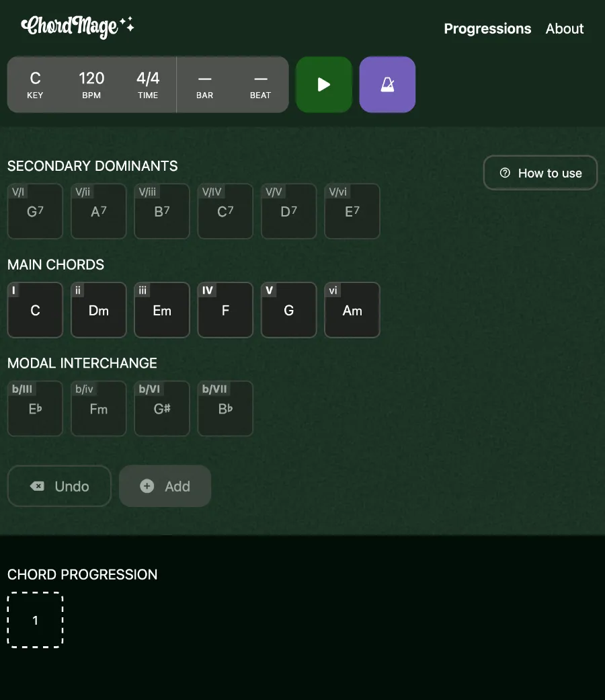Click the backspace icon on Undo
The width and height of the screenshot is (605, 700).
pos(39,485)
